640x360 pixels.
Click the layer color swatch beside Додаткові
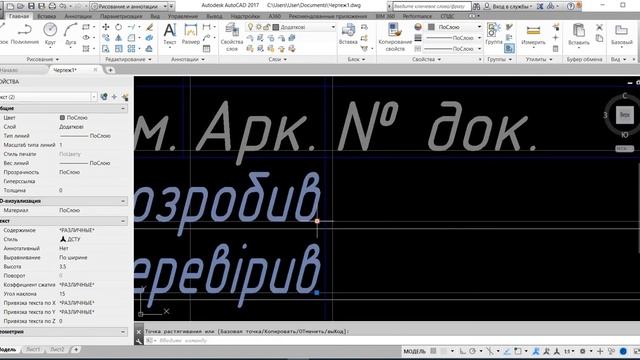pos(276,27)
